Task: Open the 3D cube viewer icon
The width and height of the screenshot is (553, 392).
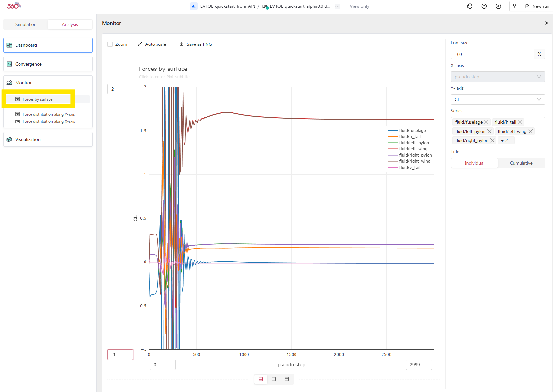Action: [470, 6]
